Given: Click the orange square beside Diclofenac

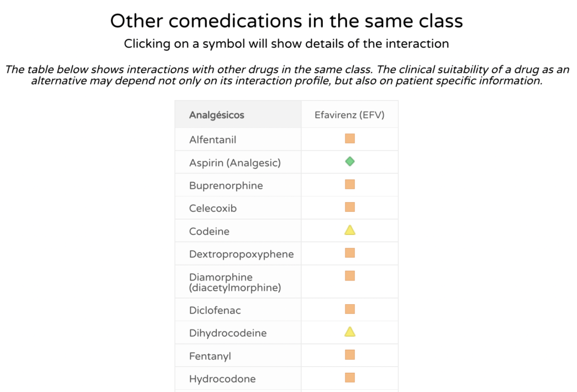Looking at the screenshot, I should tap(349, 309).
